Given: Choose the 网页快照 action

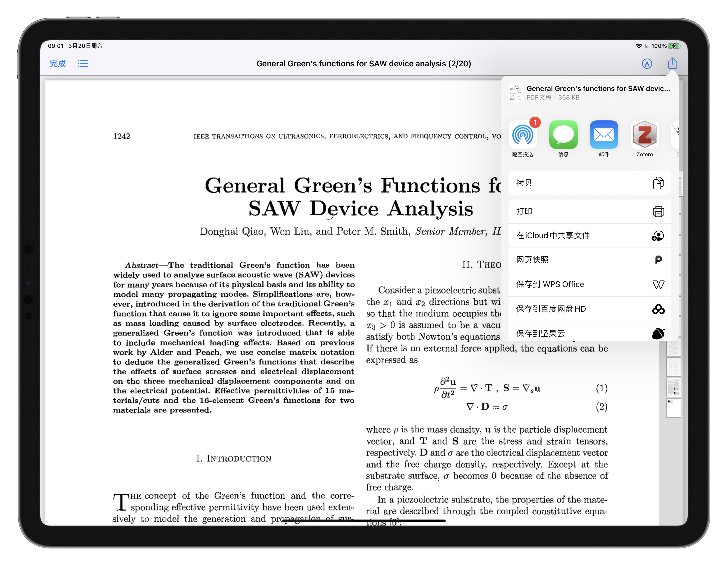Looking at the screenshot, I should tap(589, 260).
